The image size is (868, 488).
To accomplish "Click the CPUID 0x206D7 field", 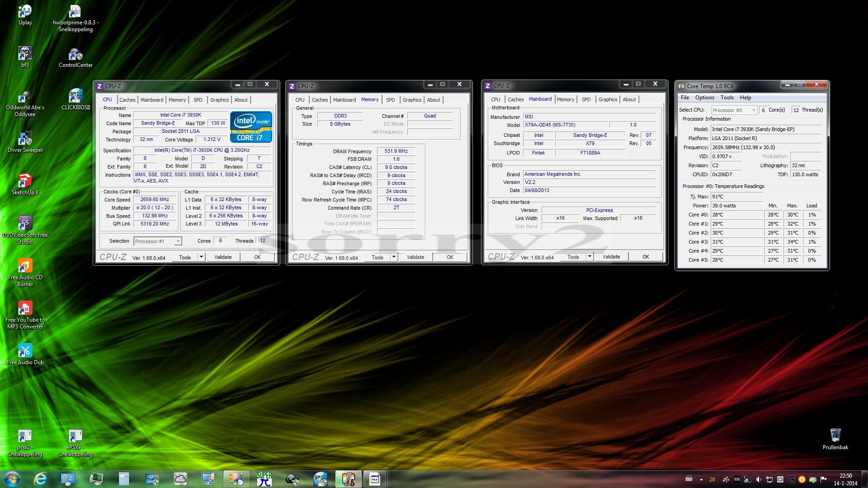I will click(x=726, y=175).
